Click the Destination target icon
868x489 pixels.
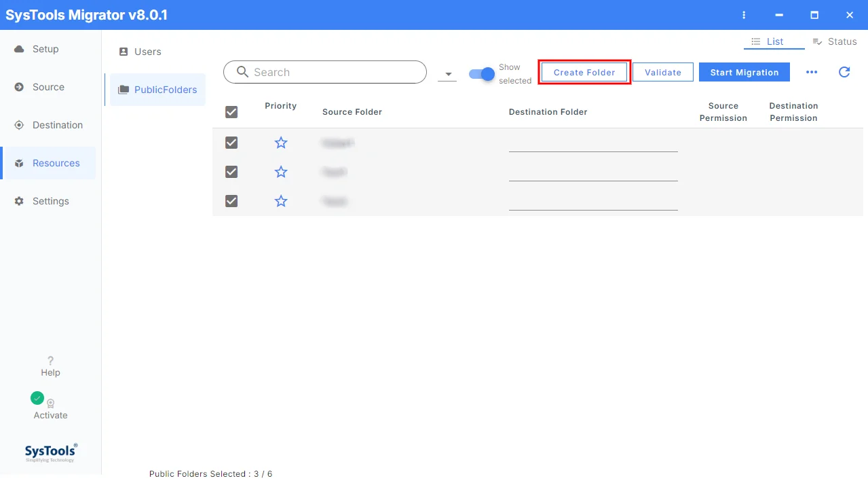pos(19,125)
